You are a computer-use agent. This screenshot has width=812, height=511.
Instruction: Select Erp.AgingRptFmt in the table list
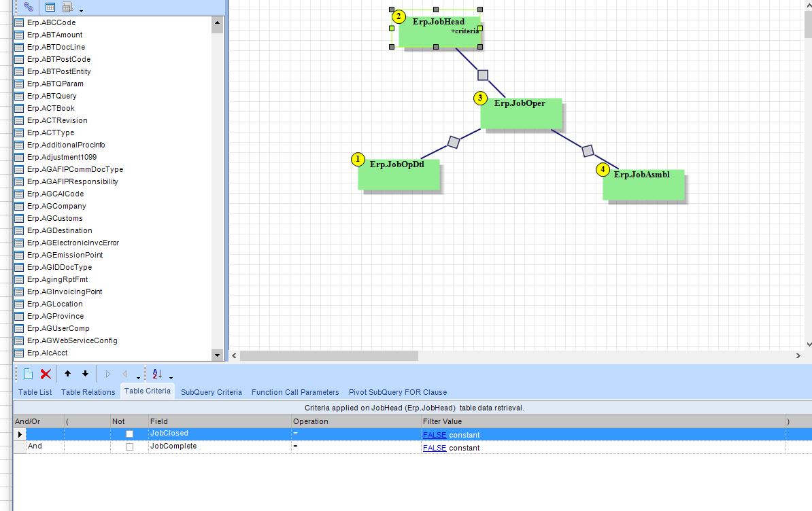tap(58, 279)
